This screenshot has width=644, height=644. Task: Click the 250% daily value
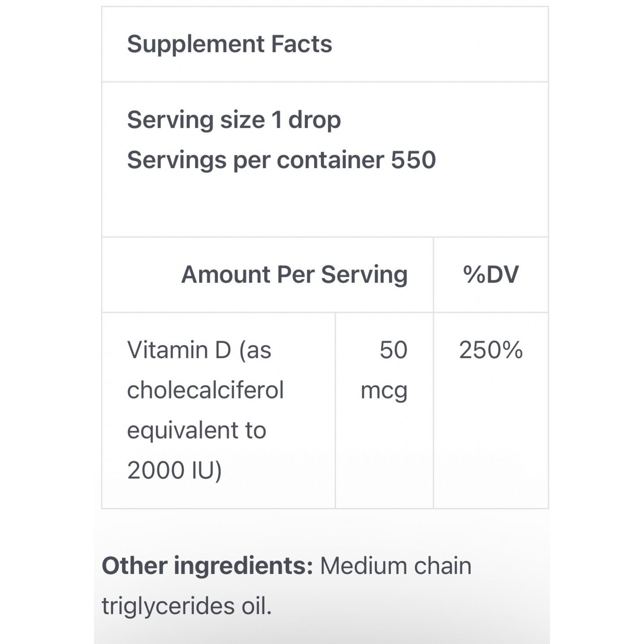(490, 350)
